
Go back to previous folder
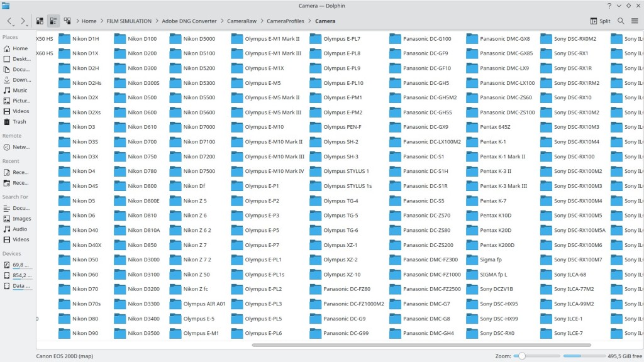click(9, 21)
